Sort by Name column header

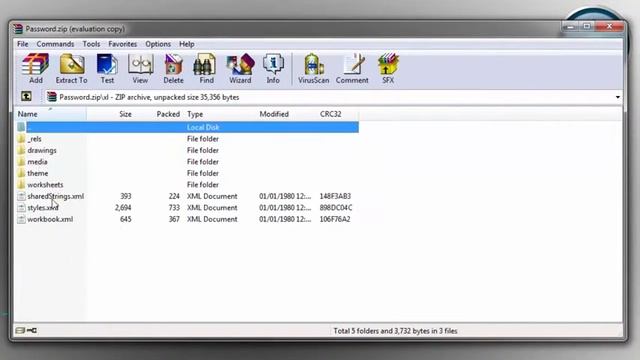click(x=51, y=114)
